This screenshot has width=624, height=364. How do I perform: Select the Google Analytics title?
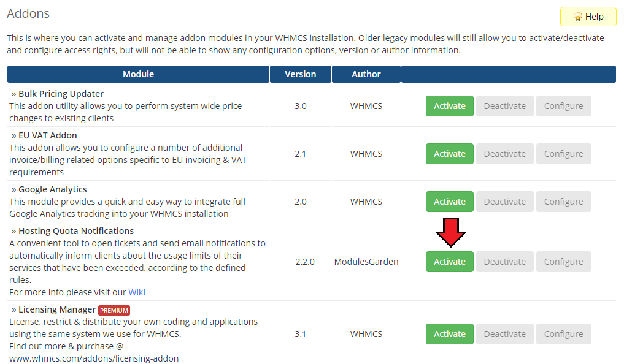(53, 189)
